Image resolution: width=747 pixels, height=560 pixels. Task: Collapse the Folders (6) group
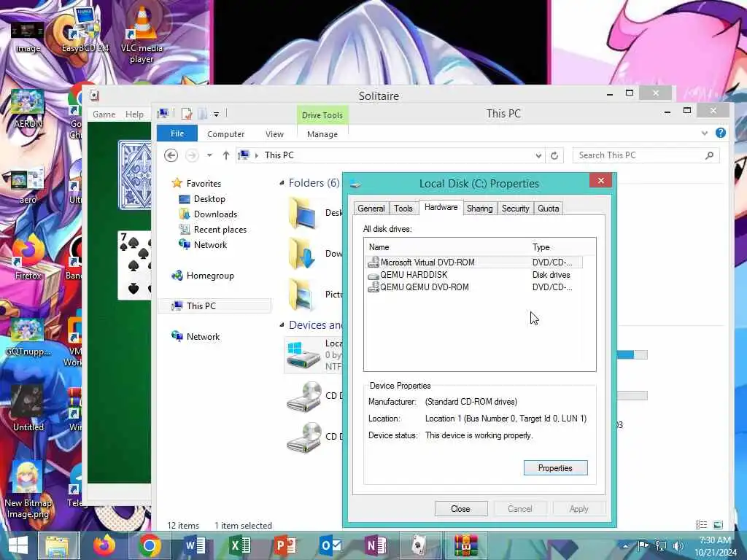(282, 183)
